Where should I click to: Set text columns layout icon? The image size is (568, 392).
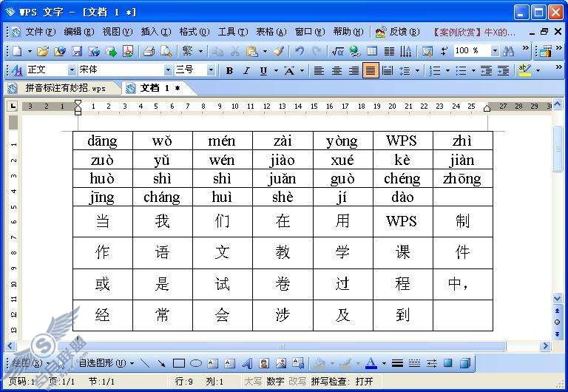[x=389, y=52]
